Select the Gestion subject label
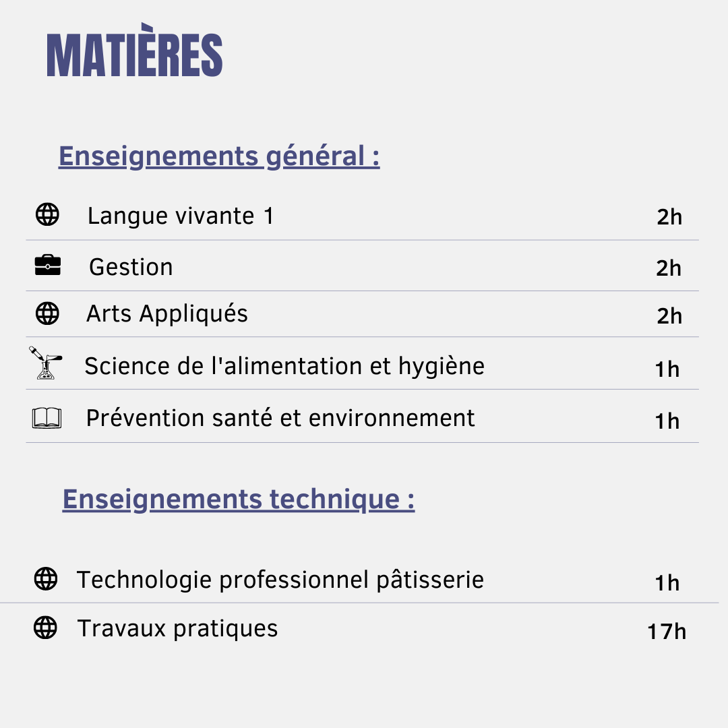 (x=131, y=268)
